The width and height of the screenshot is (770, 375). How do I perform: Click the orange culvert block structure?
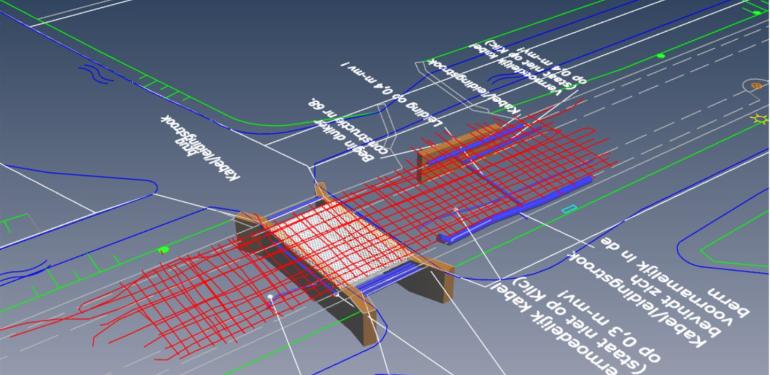pyautogui.click(x=459, y=150)
